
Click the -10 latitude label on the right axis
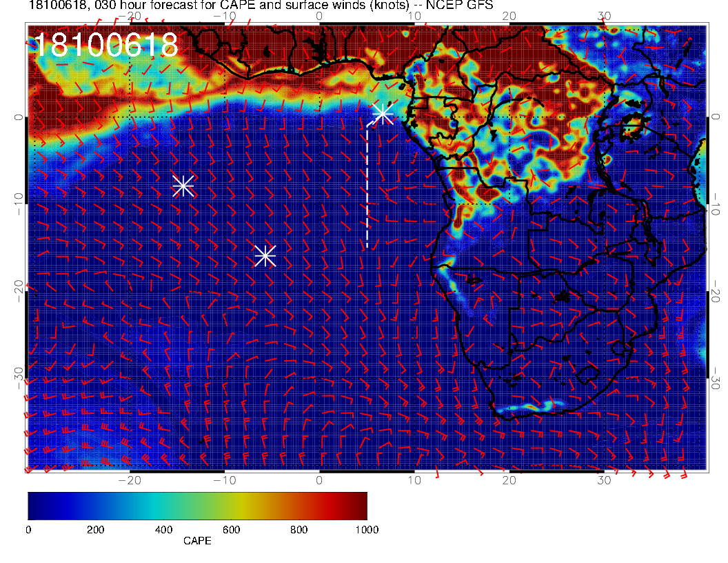[716, 204]
